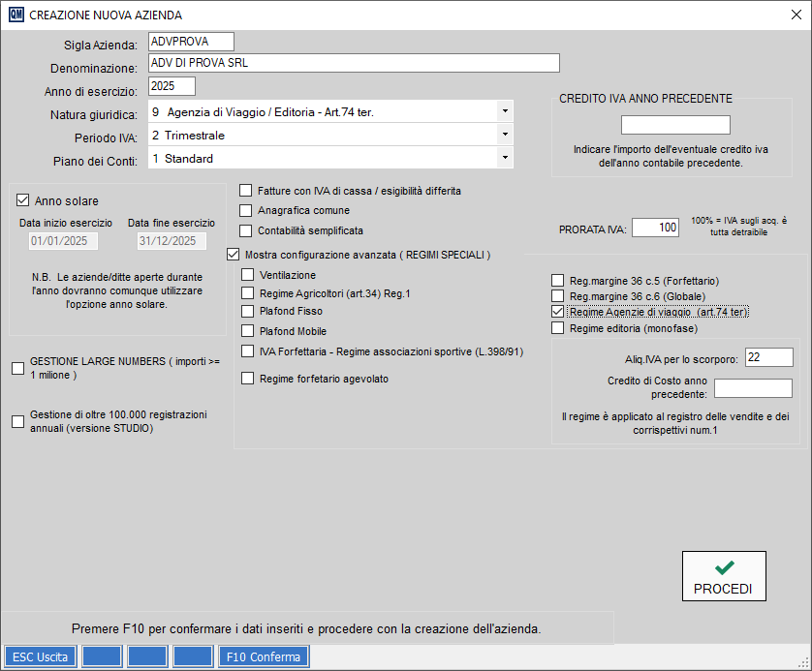Click the PRORATA IVA value field
Screen dimensions: 812x671
click(x=655, y=228)
